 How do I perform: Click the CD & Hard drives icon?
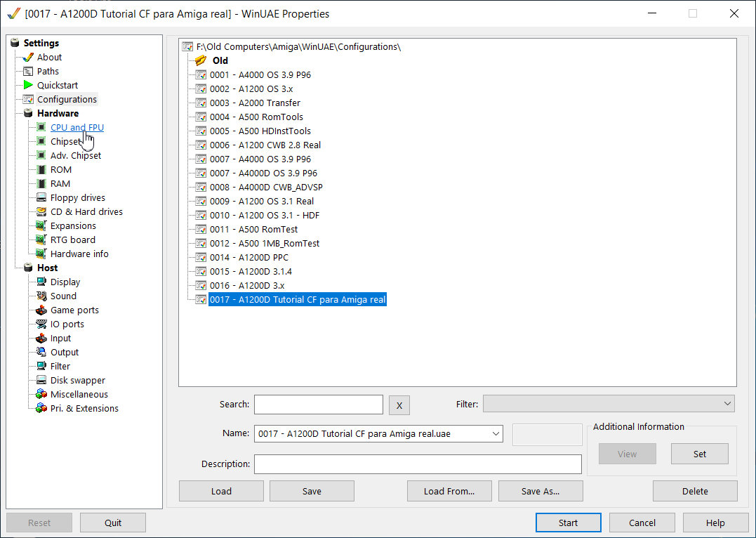(41, 211)
